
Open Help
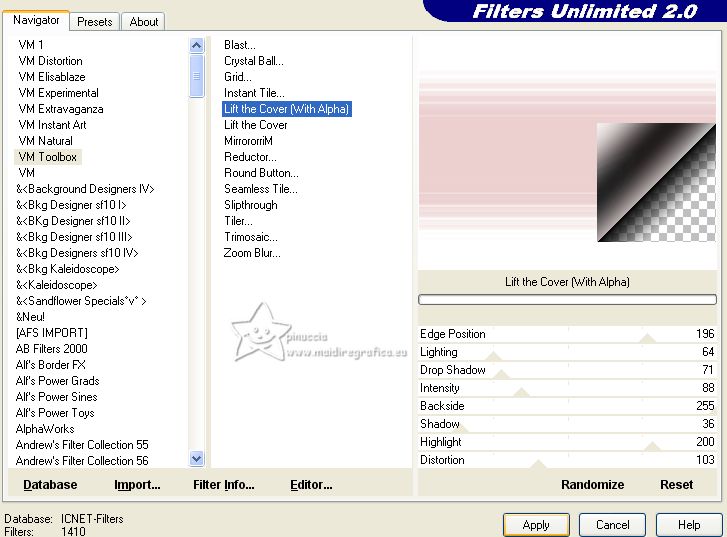[689, 525]
